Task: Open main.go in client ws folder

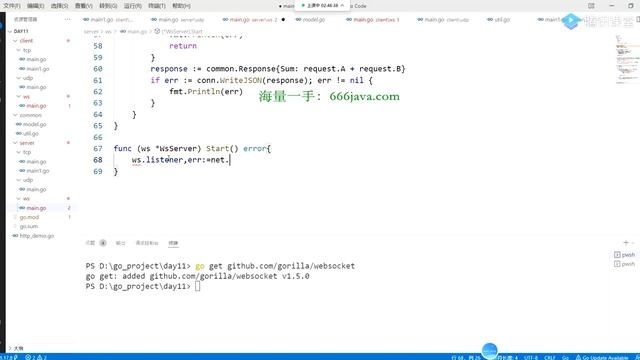Action: [x=36, y=106]
